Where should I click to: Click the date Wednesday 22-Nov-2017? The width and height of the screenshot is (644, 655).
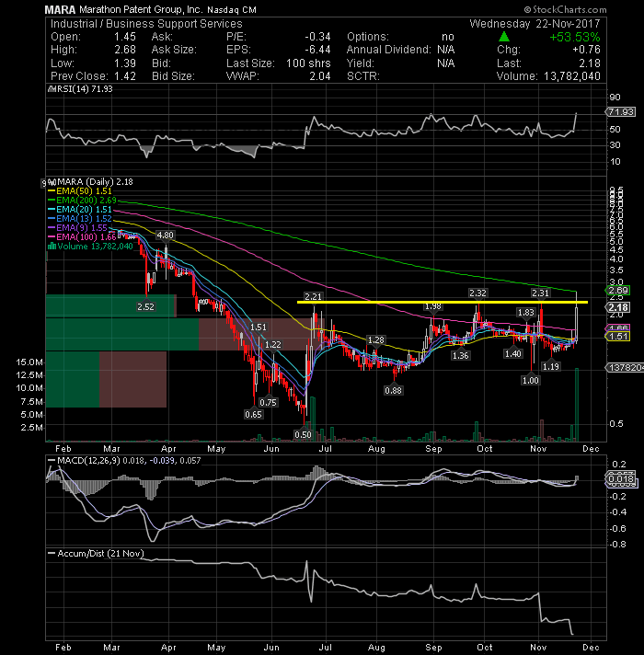coord(535,24)
